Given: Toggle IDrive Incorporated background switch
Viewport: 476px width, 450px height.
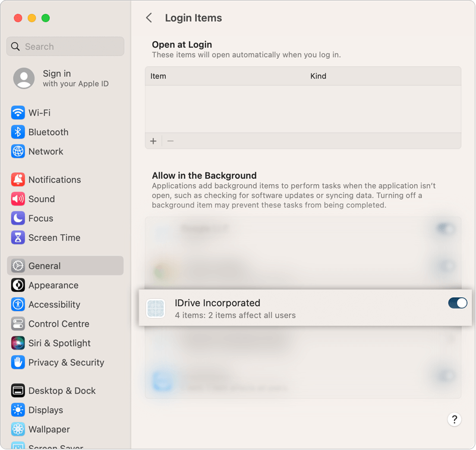Looking at the screenshot, I should [x=458, y=303].
